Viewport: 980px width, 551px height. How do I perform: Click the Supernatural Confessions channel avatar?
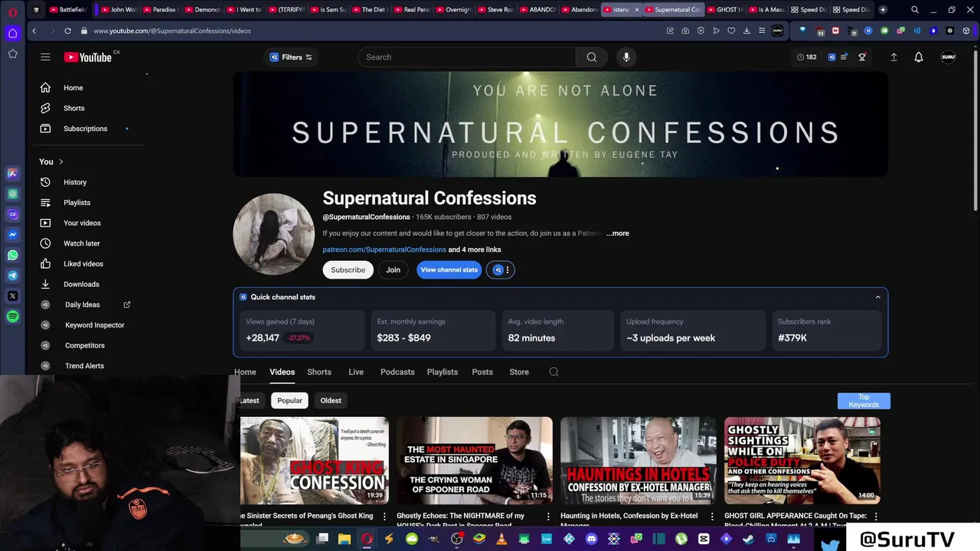coord(273,233)
